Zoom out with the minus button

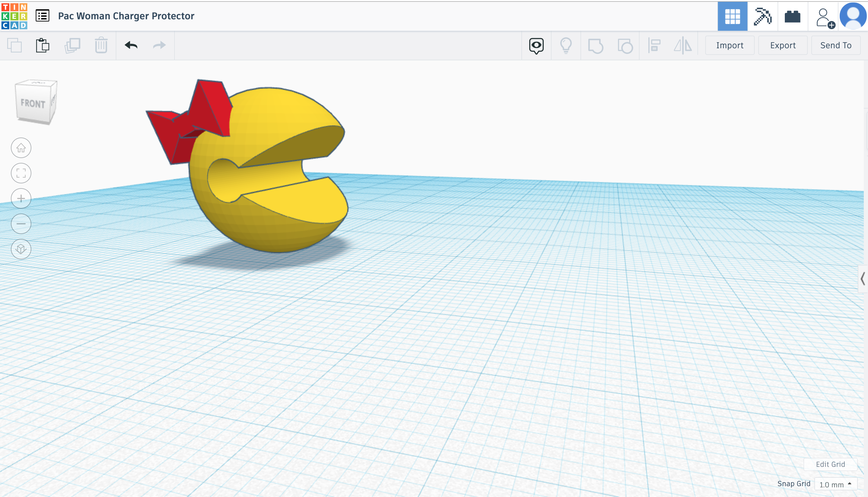tap(21, 223)
